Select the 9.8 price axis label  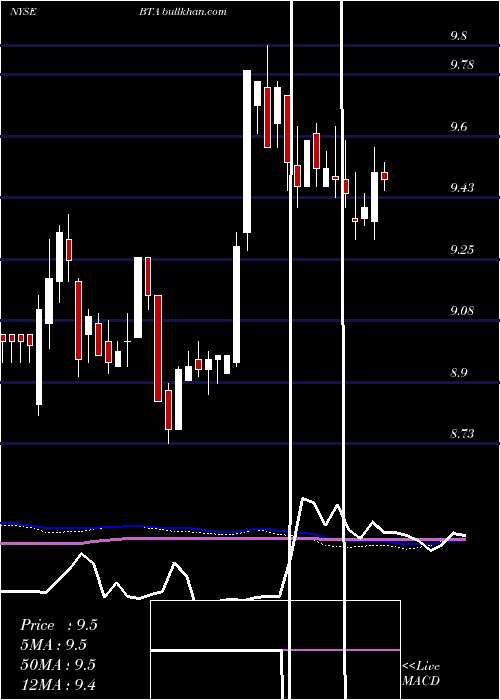pos(458,36)
